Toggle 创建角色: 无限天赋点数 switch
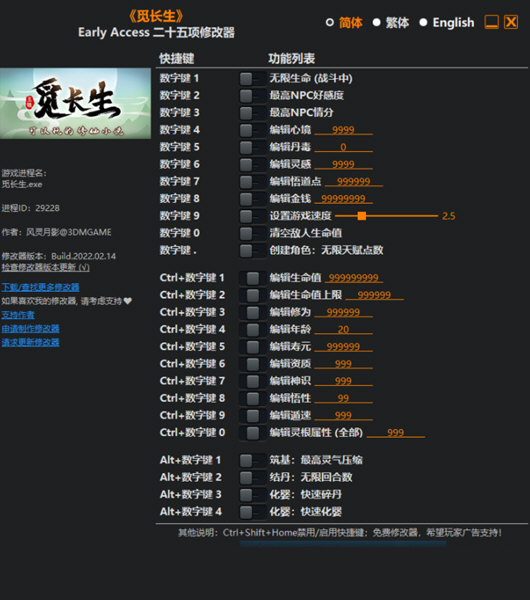This screenshot has width=530, height=600. coord(252,251)
